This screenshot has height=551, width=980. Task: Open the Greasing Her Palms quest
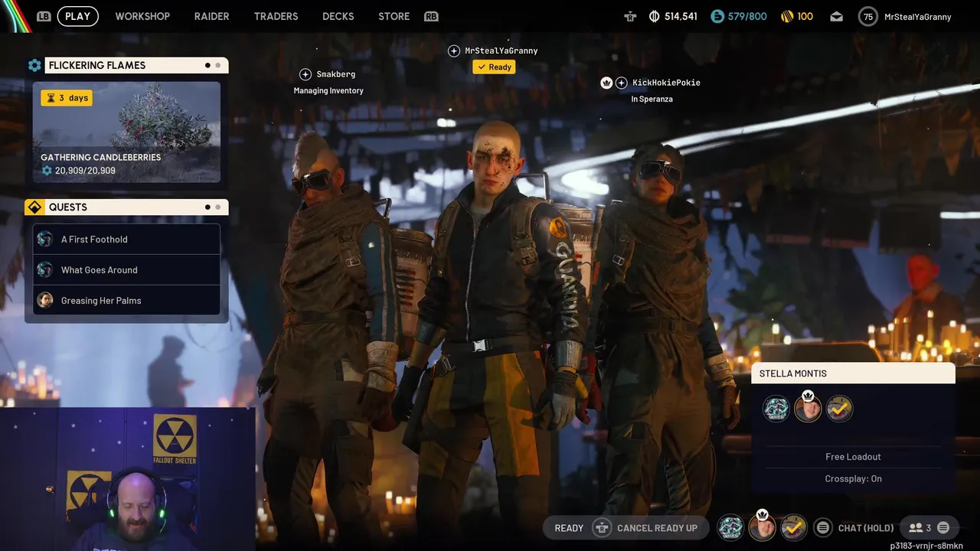[x=126, y=300]
